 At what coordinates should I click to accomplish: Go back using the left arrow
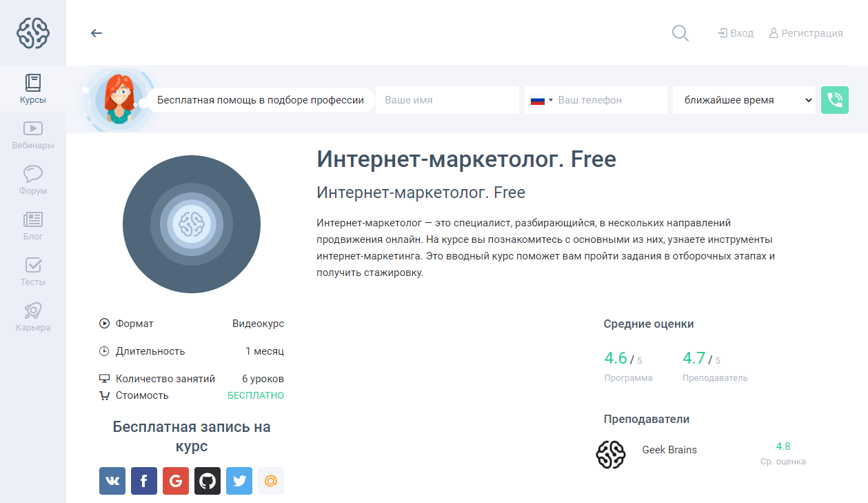[97, 33]
